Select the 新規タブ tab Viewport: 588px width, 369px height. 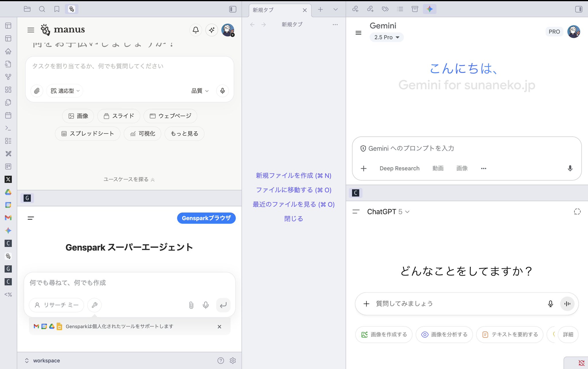(280, 10)
